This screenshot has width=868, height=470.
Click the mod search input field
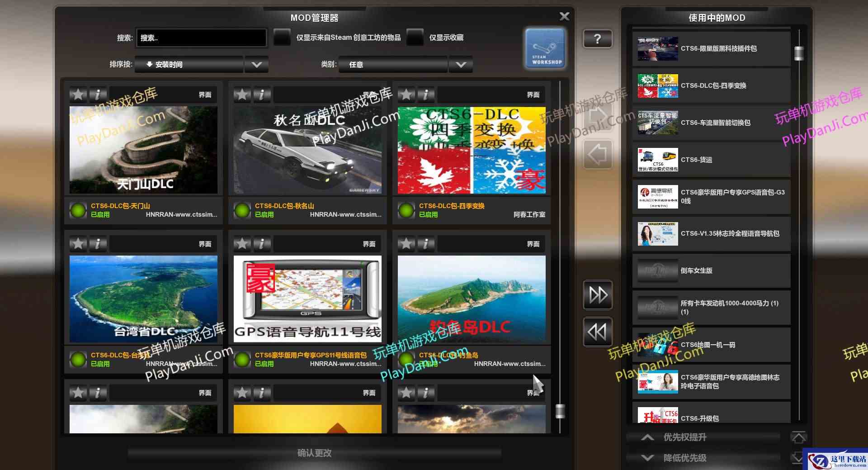point(201,38)
